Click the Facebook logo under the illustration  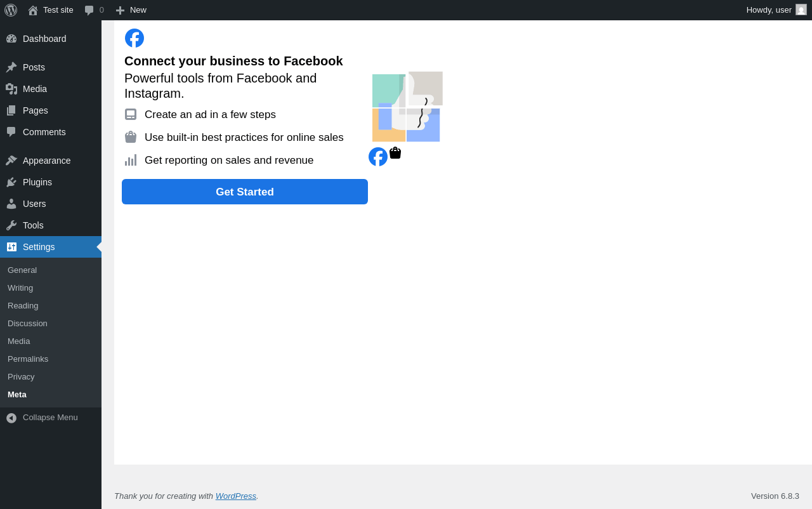(378, 157)
